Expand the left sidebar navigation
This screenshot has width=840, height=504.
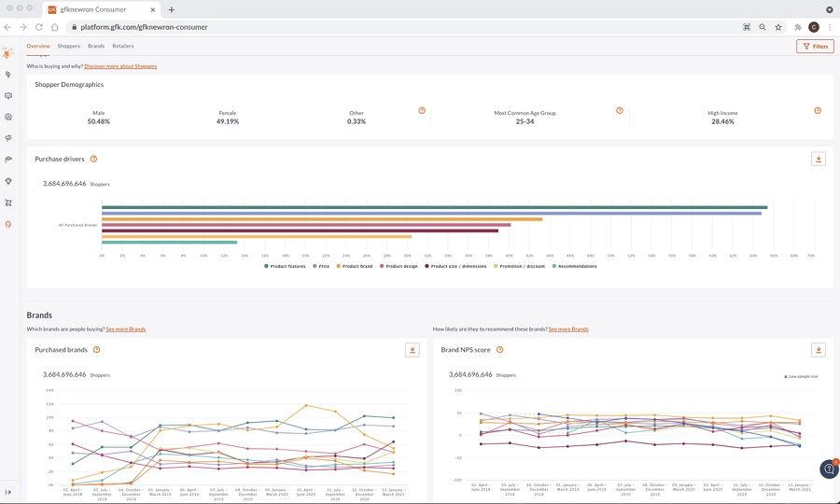click(x=8, y=492)
